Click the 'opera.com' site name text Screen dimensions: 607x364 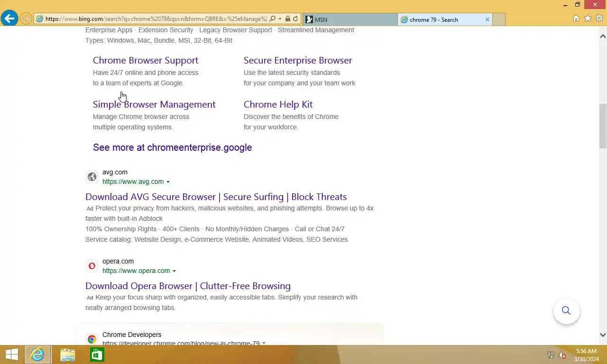tap(118, 261)
